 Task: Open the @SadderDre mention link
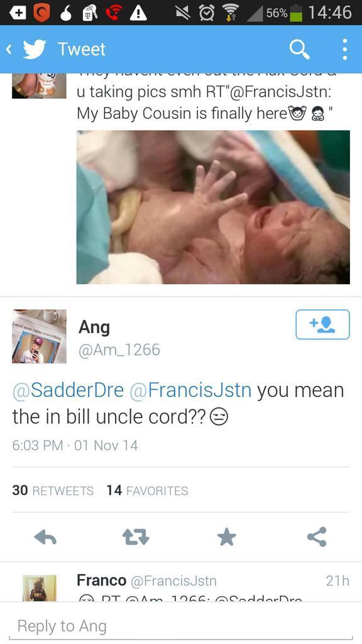[68, 390]
